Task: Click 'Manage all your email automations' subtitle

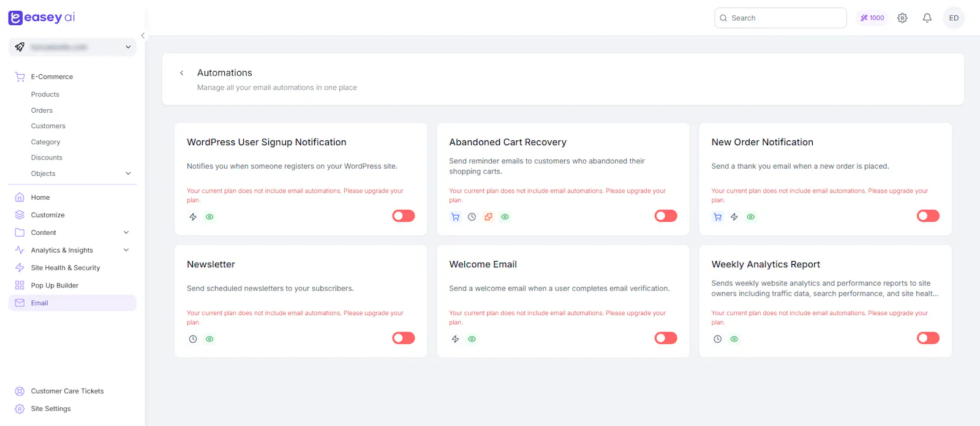Action: pyautogui.click(x=277, y=88)
